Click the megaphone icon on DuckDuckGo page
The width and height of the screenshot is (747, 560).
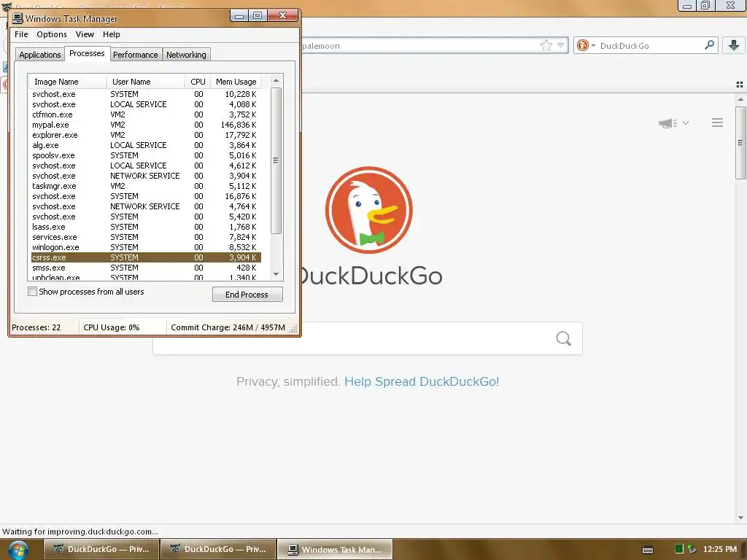click(668, 122)
